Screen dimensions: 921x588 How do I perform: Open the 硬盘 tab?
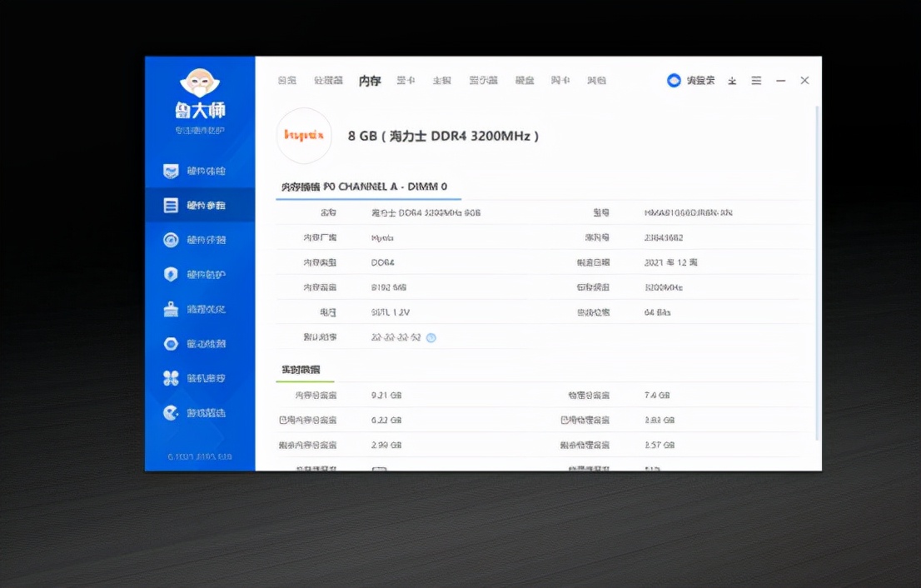coord(525,81)
